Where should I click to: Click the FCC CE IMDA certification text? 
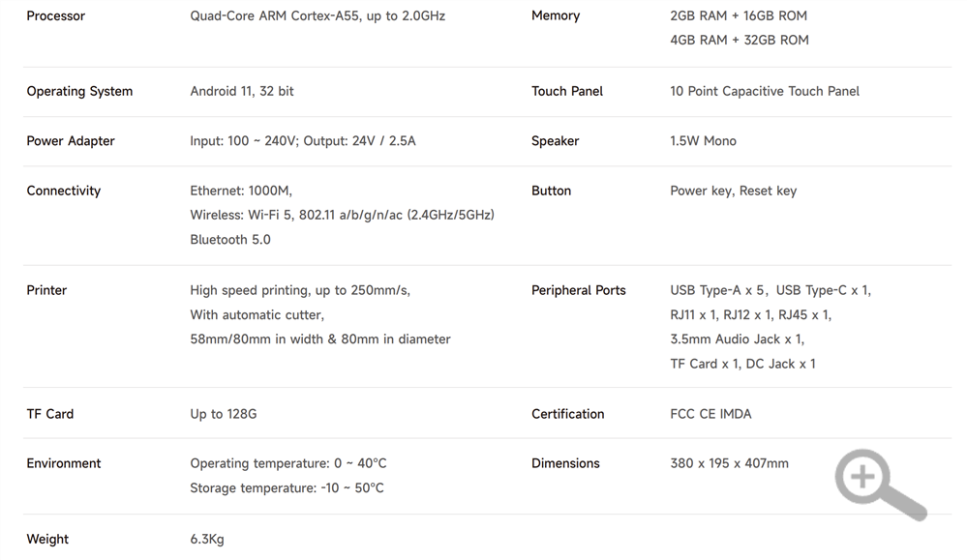(x=710, y=414)
